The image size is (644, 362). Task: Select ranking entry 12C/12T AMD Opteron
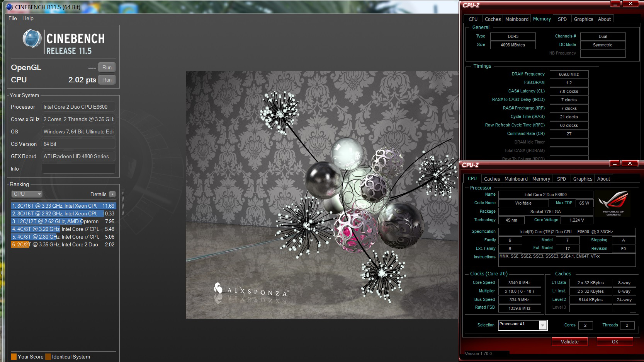[63, 221]
